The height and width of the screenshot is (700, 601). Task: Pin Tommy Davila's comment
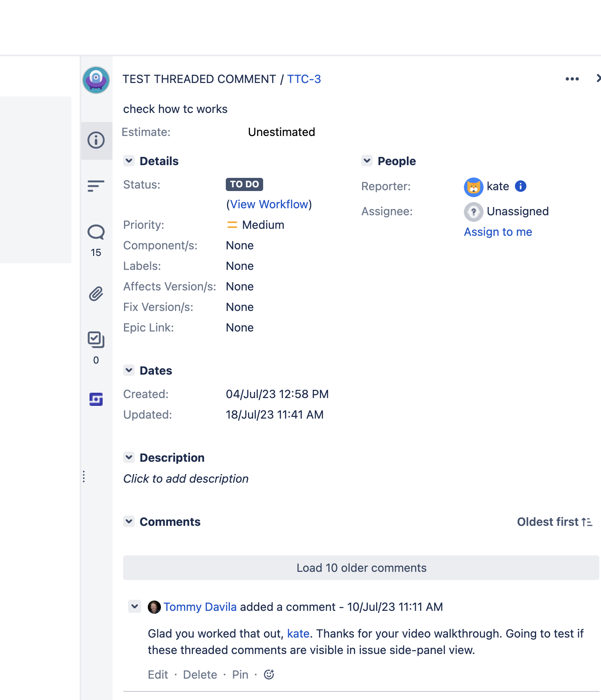tap(240, 675)
